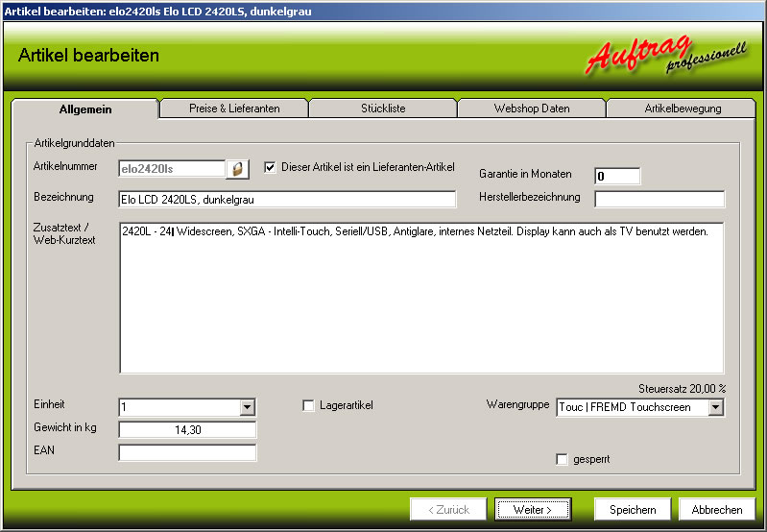This screenshot has width=767, height=532.
Task: Focus the empty EAN field
Action: [x=187, y=452]
